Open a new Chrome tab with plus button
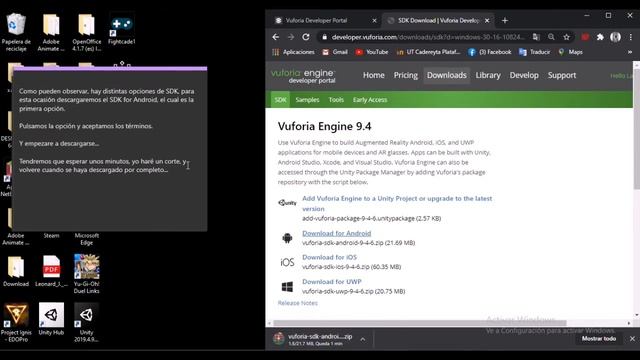 [x=505, y=20]
